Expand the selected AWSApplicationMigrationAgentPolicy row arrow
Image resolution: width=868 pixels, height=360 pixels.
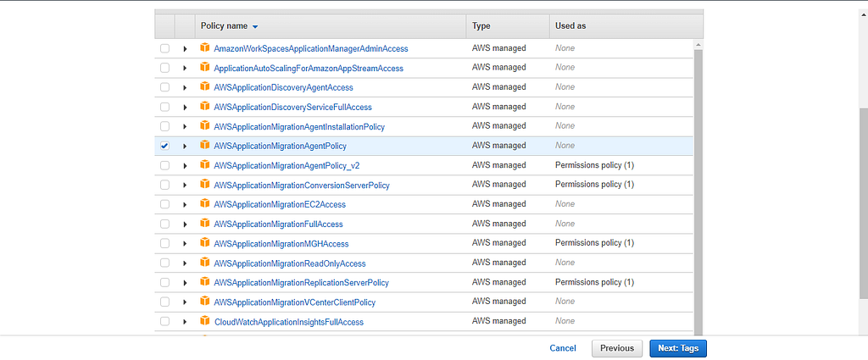coord(185,146)
